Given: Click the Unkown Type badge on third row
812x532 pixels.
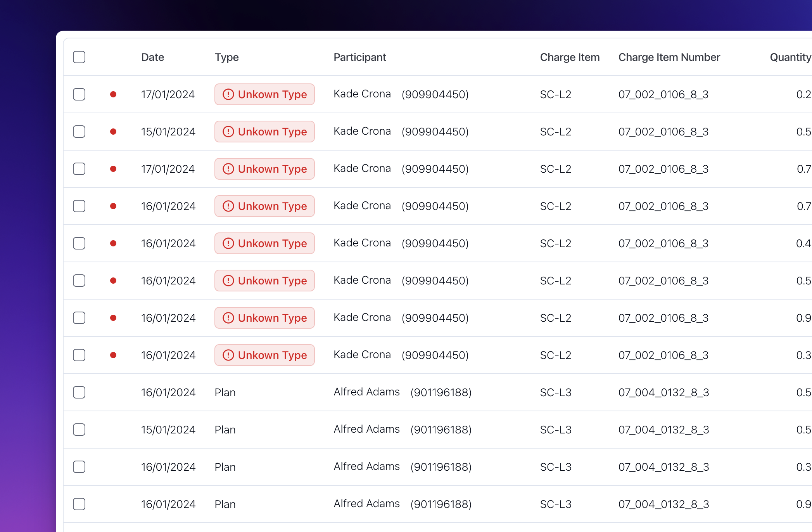Looking at the screenshot, I should 264,169.
